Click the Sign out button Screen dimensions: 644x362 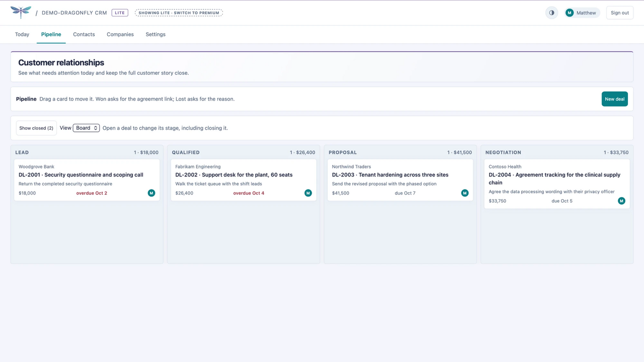coord(620,13)
